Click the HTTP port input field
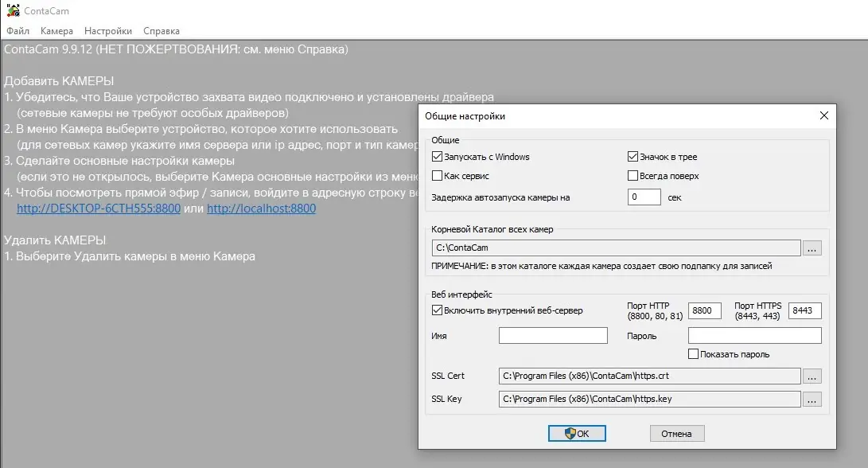The height and width of the screenshot is (468, 868). point(703,310)
